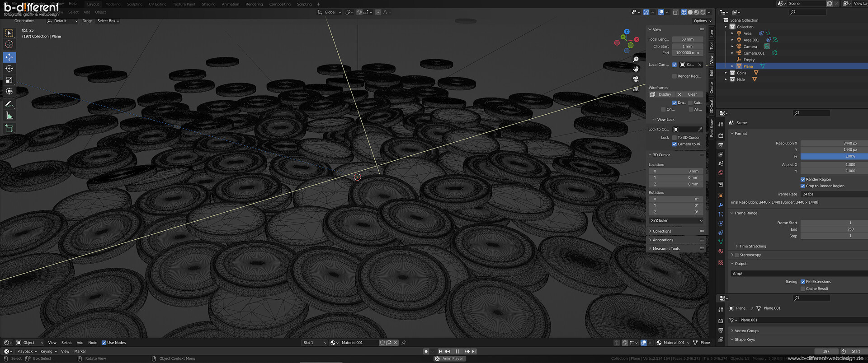Click the wireframes Display button
The height and width of the screenshot is (363, 868).
click(x=662, y=94)
